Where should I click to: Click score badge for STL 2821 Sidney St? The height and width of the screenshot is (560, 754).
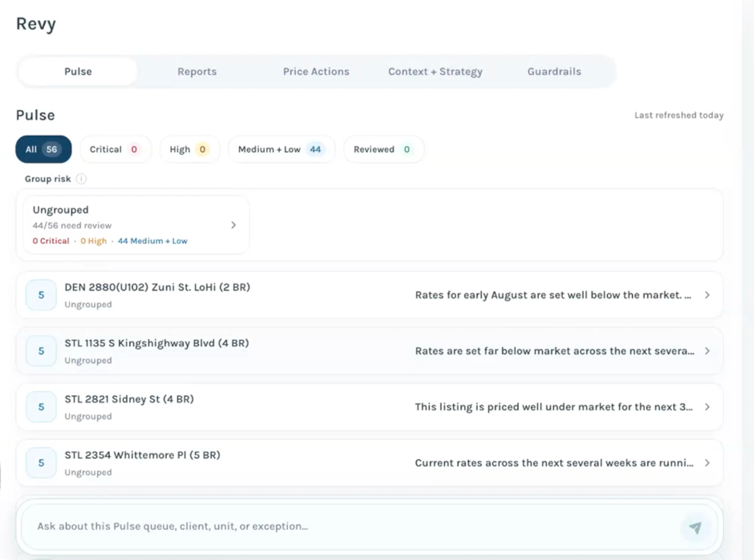tap(41, 407)
